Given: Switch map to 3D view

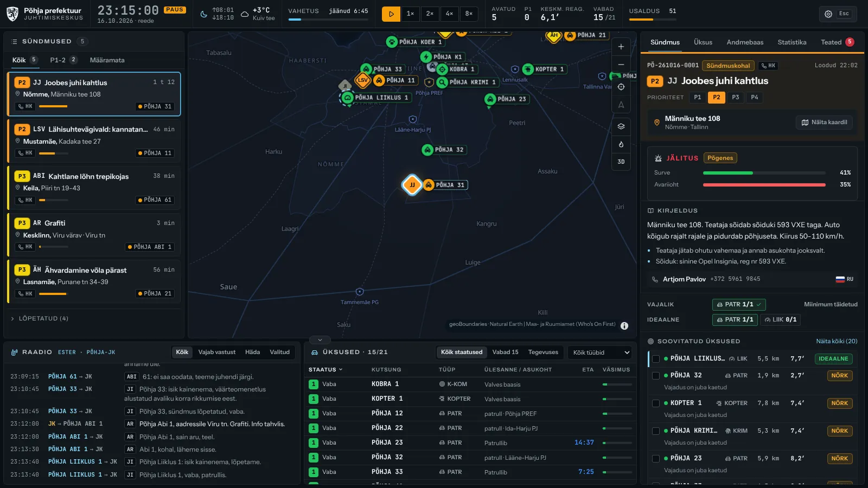Looking at the screenshot, I should click(x=621, y=162).
